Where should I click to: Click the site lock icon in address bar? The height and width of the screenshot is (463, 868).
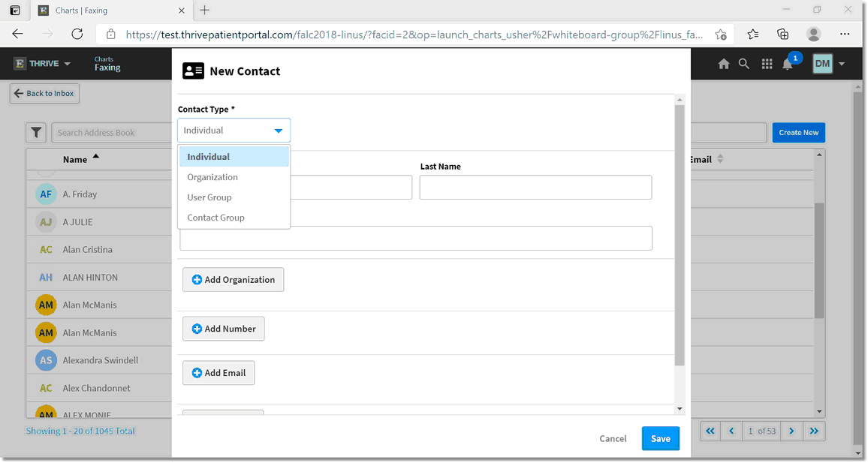[110, 35]
